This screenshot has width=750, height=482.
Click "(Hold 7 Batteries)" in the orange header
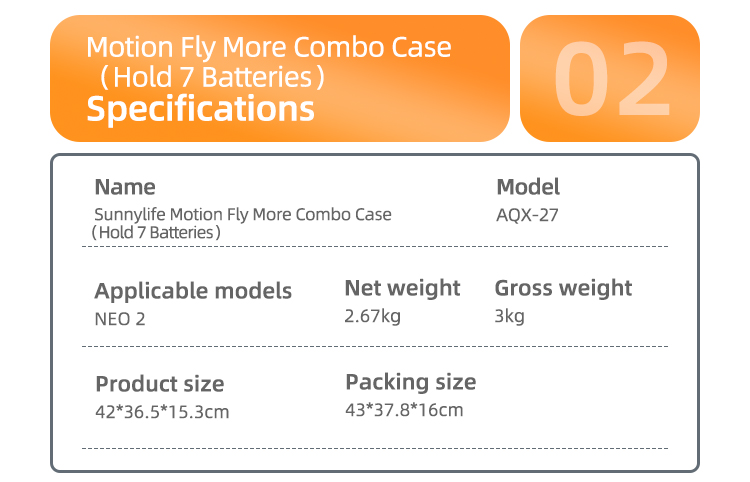(207, 76)
